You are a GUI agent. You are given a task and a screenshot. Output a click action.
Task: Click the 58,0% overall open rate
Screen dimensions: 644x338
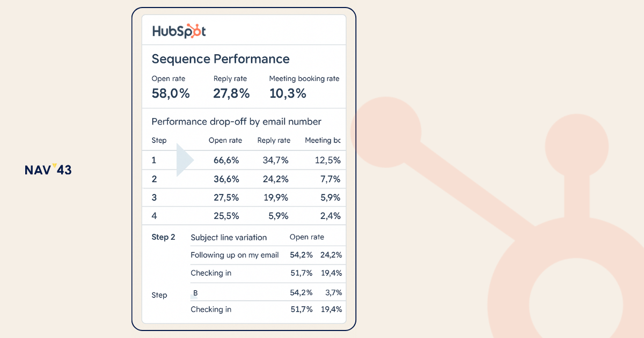171,93
